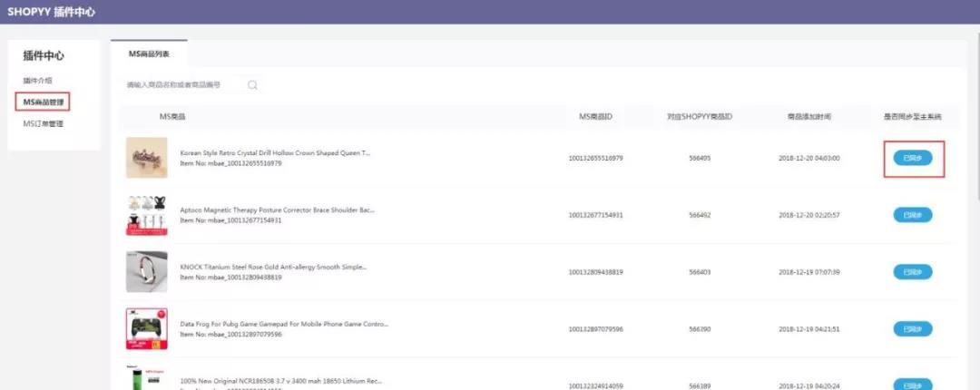Select add time 2018-12-20 02:20:57
The width and height of the screenshot is (980, 390).
click(x=808, y=215)
